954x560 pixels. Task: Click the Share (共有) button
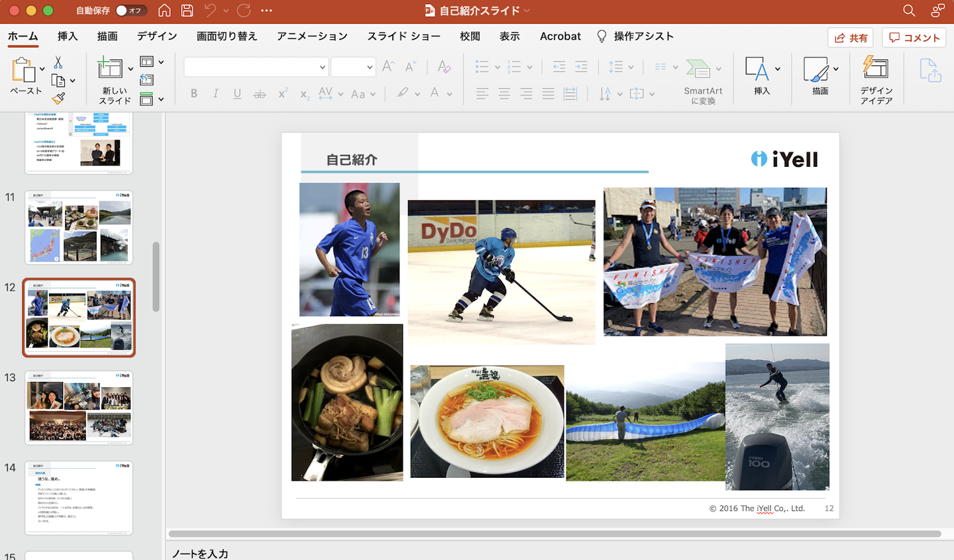(851, 38)
